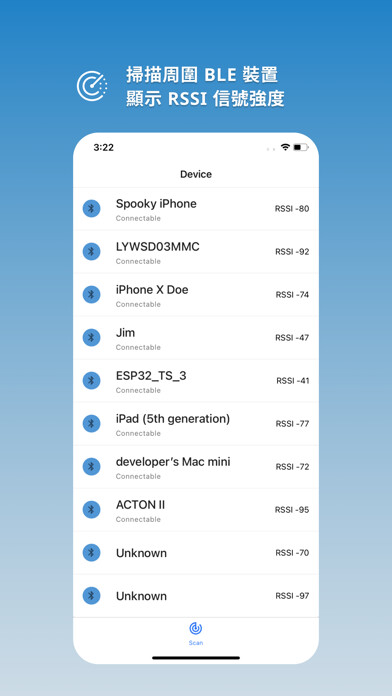Click the RSSI -74 value

tap(293, 295)
